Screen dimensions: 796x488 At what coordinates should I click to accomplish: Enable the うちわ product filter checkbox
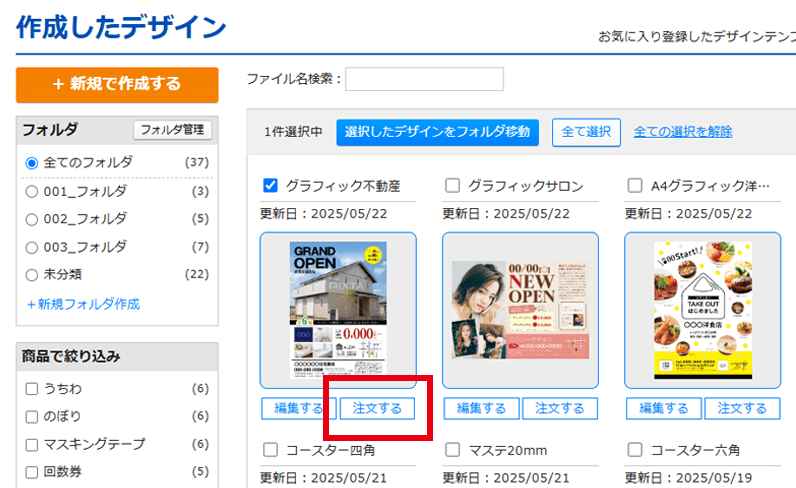(x=32, y=388)
